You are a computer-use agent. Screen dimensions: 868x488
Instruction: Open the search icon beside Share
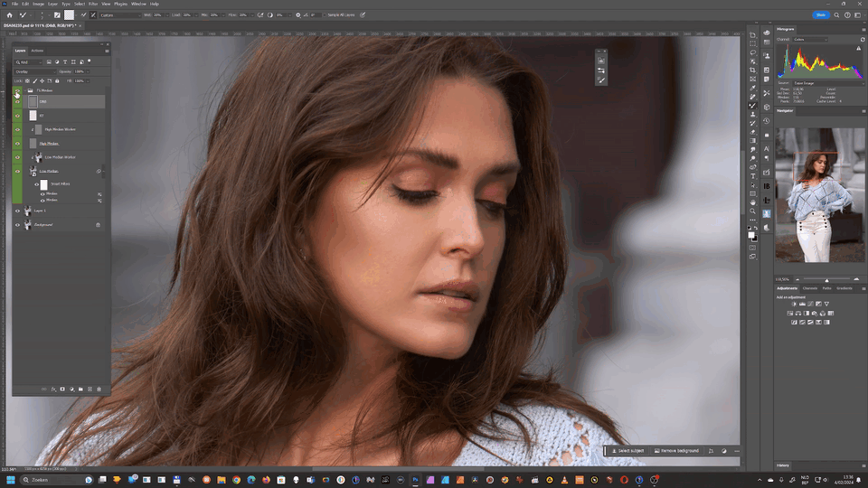coord(837,15)
